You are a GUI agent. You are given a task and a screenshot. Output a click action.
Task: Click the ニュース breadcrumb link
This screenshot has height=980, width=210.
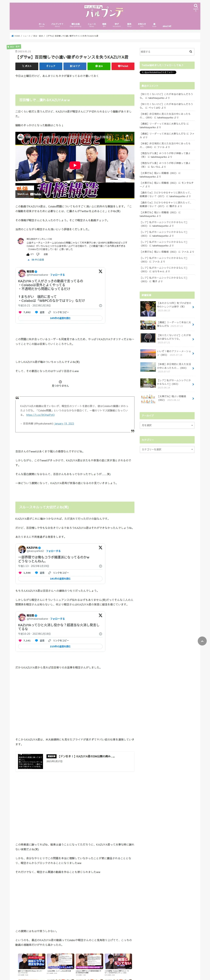[26, 36]
